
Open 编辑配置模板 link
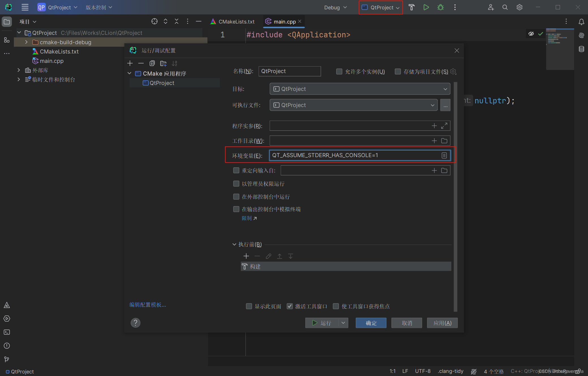click(148, 305)
